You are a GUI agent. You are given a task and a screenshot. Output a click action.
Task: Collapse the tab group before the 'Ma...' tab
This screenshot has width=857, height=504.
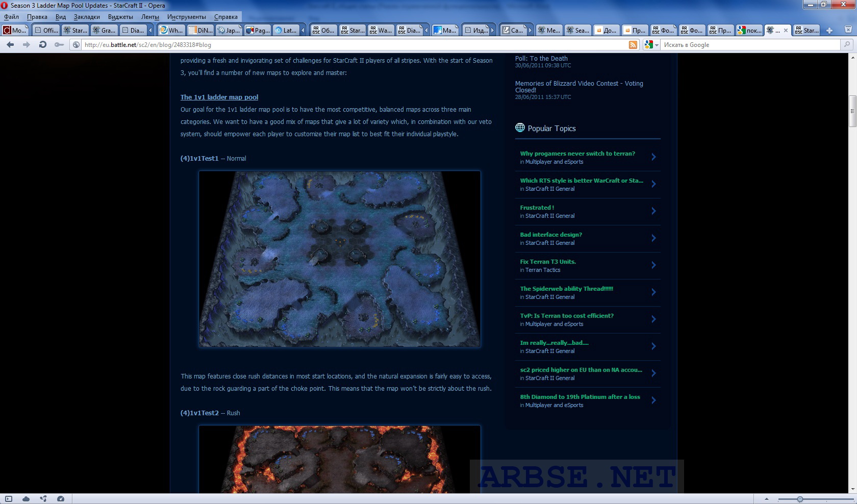click(426, 31)
